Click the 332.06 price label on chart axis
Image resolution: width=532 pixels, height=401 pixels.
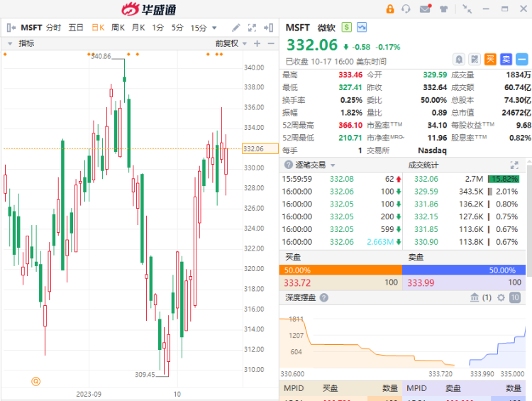click(260, 149)
